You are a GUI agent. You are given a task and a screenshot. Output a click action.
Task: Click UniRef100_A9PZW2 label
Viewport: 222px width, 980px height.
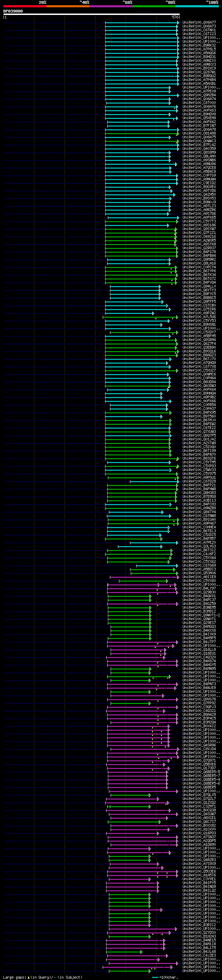click(199, 313)
